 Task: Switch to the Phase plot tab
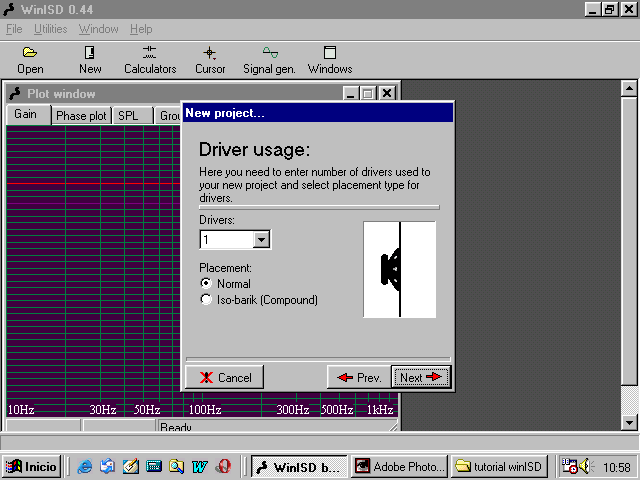coord(81,116)
